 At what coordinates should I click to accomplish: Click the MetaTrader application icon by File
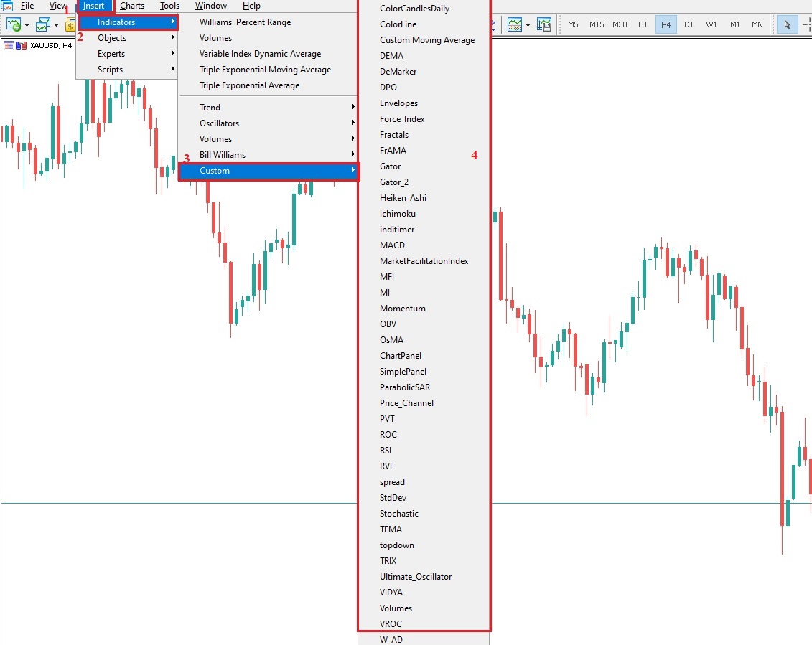click(7, 6)
